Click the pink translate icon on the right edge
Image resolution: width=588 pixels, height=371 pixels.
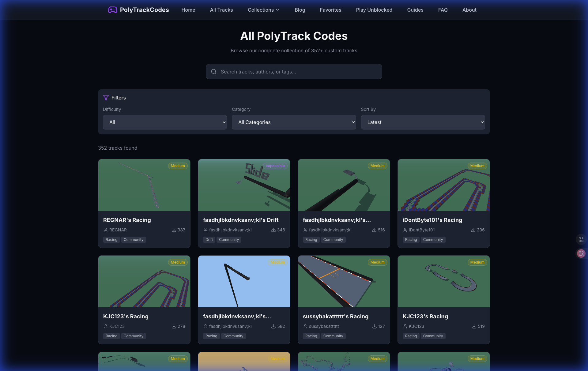[x=581, y=253]
